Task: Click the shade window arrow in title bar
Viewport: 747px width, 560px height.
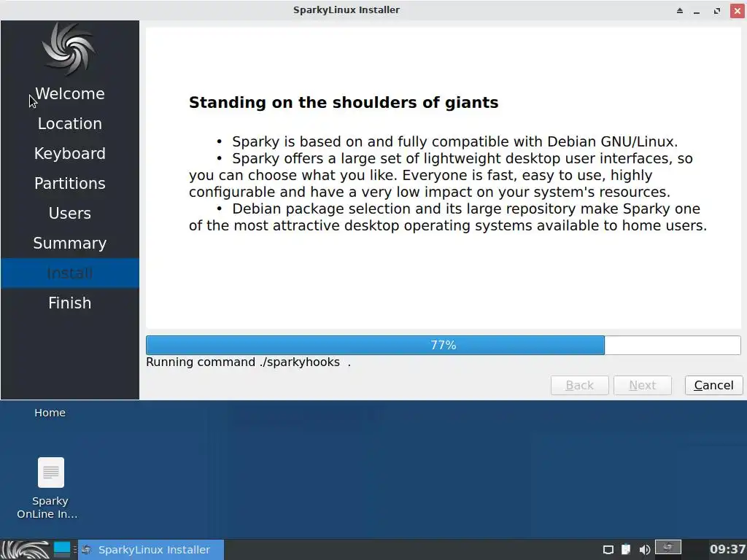Action: pos(680,10)
